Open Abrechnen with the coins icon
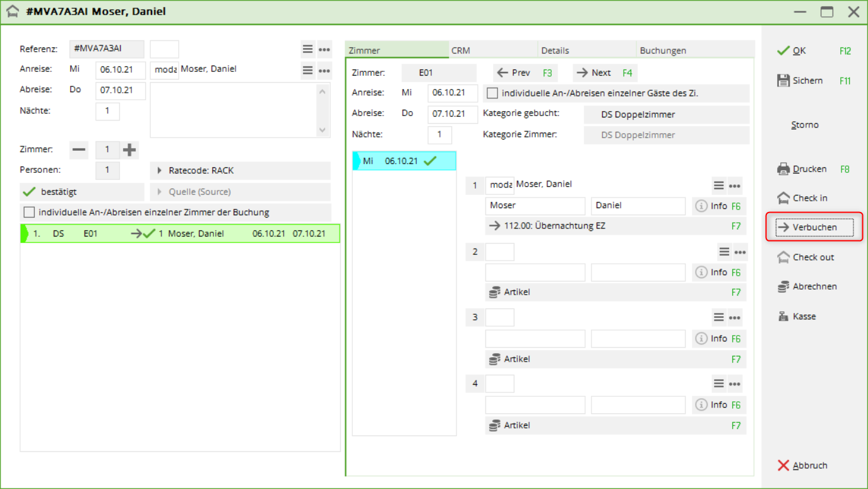 click(783, 286)
